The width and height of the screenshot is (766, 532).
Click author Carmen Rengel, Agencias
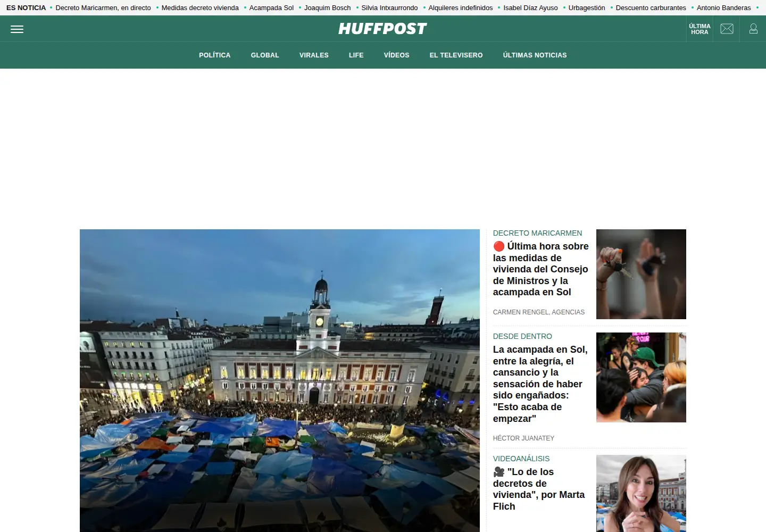click(539, 312)
